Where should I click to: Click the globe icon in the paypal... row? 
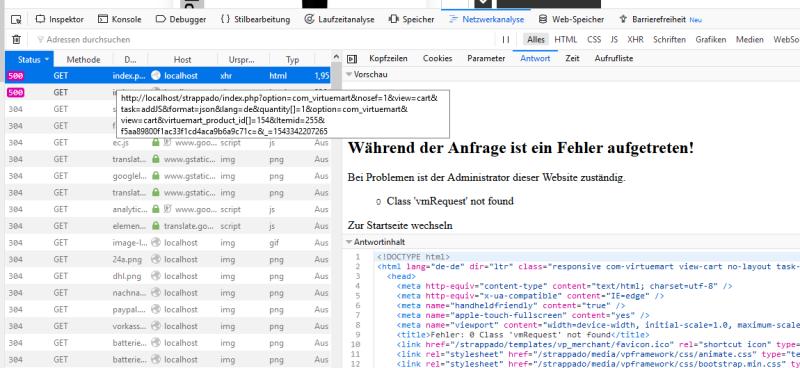[x=156, y=309]
